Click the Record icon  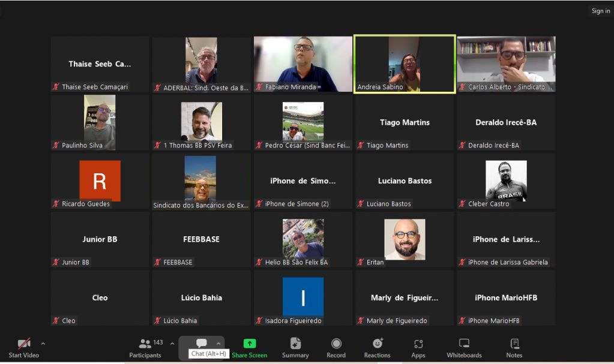pos(336,343)
